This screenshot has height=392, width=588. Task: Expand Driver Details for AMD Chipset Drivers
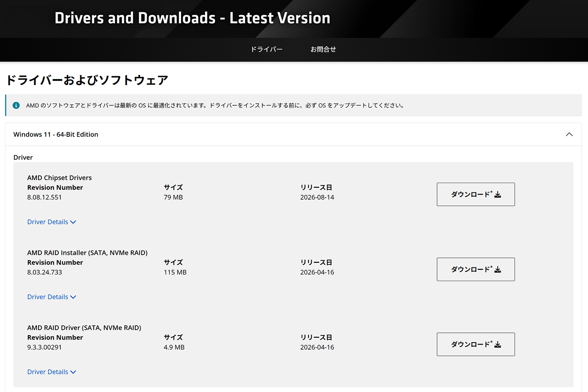(52, 222)
